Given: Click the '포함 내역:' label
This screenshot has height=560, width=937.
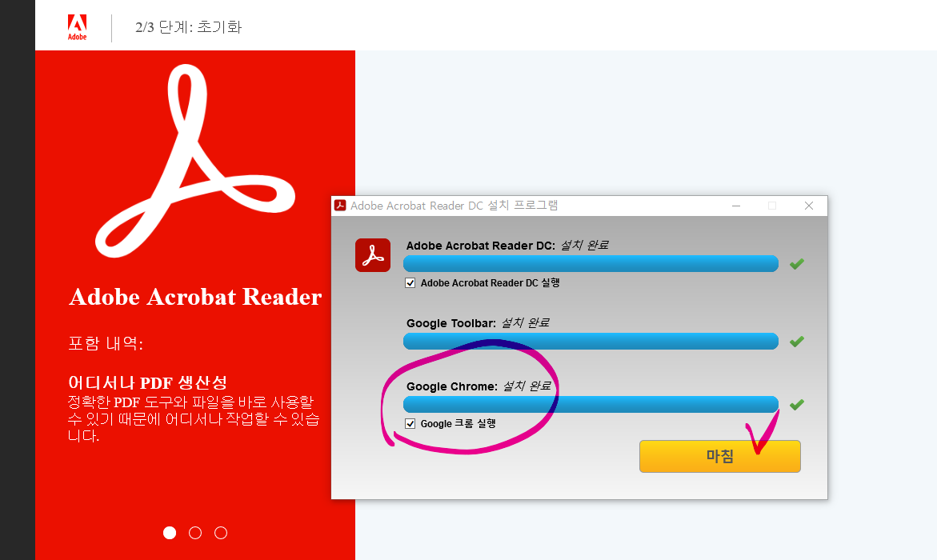Looking at the screenshot, I should click(105, 344).
